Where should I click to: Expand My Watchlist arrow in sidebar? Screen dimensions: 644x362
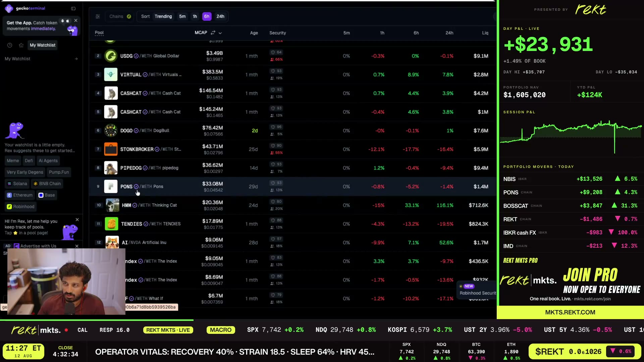tap(76, 59)
